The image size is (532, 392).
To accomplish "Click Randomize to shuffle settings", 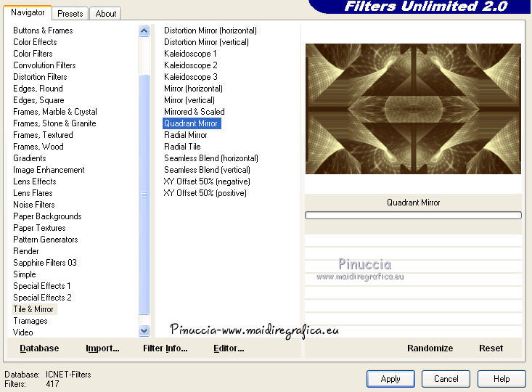I will (430, 348).
